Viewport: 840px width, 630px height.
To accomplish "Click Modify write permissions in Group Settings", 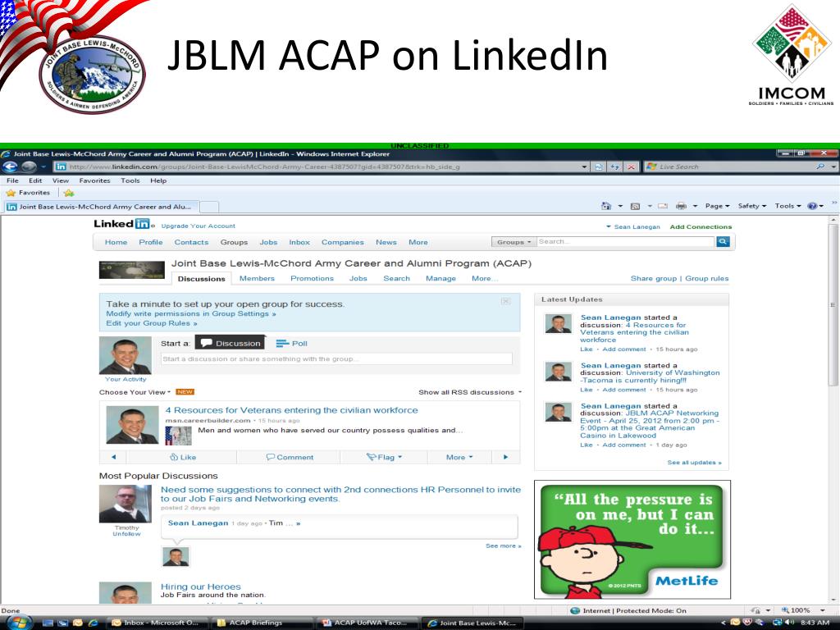I will (x=190, y=313).
